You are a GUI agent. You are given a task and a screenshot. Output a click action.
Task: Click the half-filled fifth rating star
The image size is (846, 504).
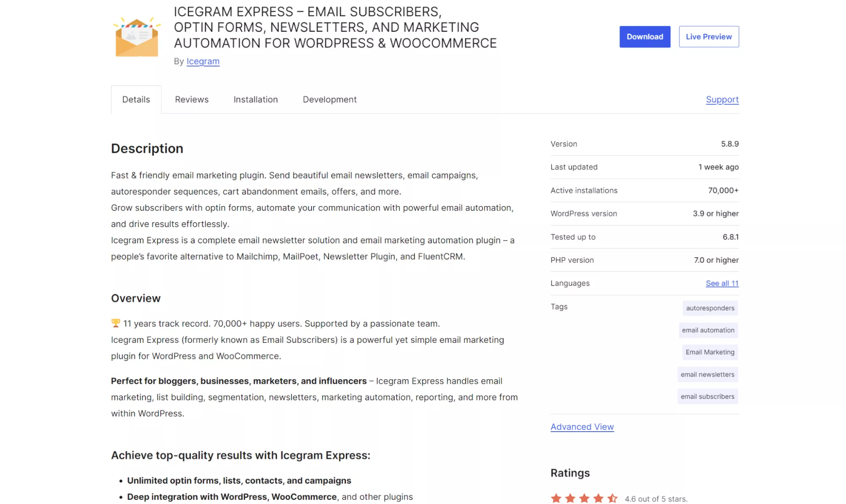(612, 498)
